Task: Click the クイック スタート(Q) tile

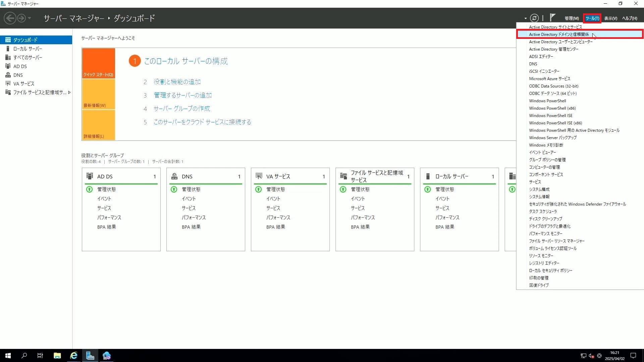Action: pos(98,63)
